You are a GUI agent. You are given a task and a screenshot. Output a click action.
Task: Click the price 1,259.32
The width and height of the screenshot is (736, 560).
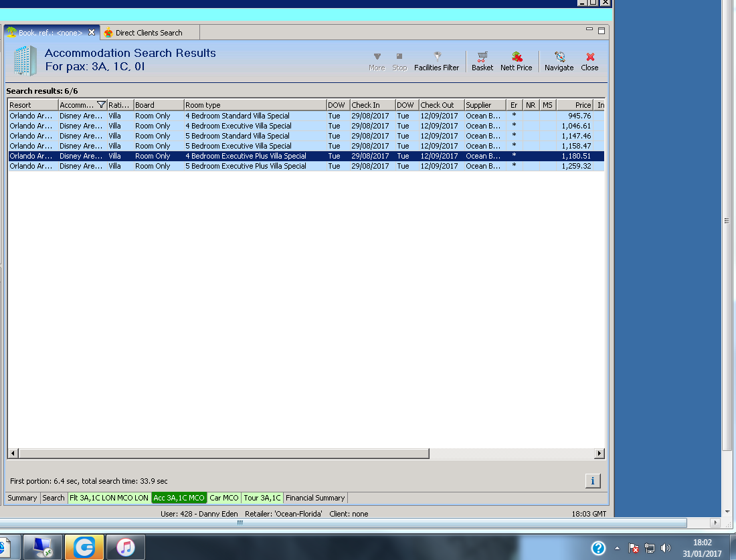pos(576,166)
